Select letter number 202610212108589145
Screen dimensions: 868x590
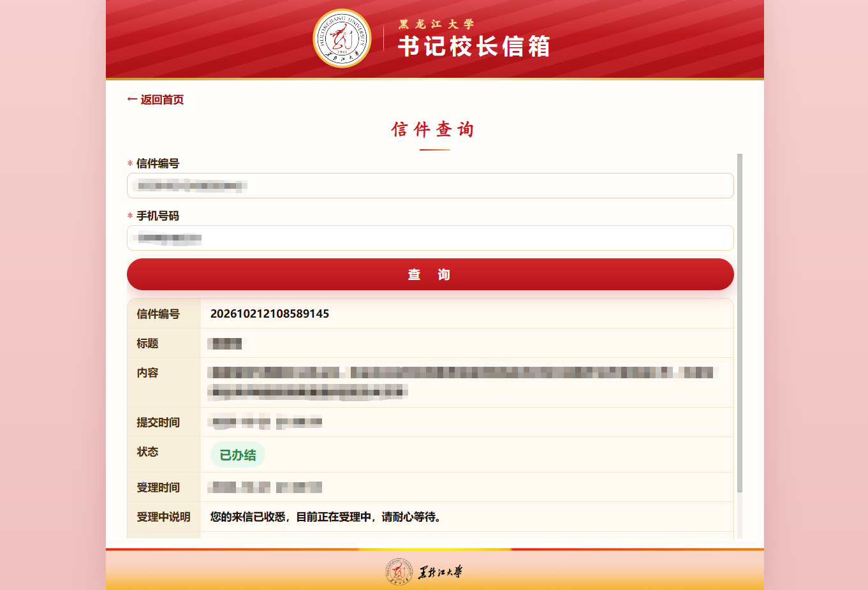(270, 314)
